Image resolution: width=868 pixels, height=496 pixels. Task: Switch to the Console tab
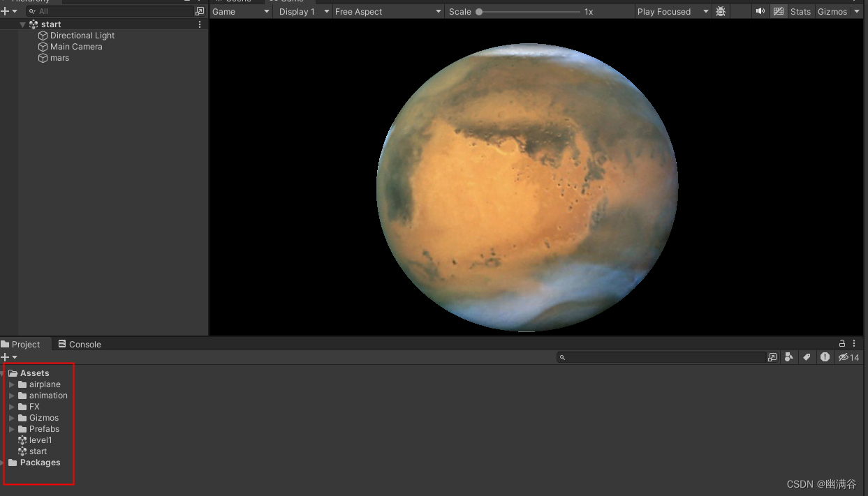pos(80,344)
